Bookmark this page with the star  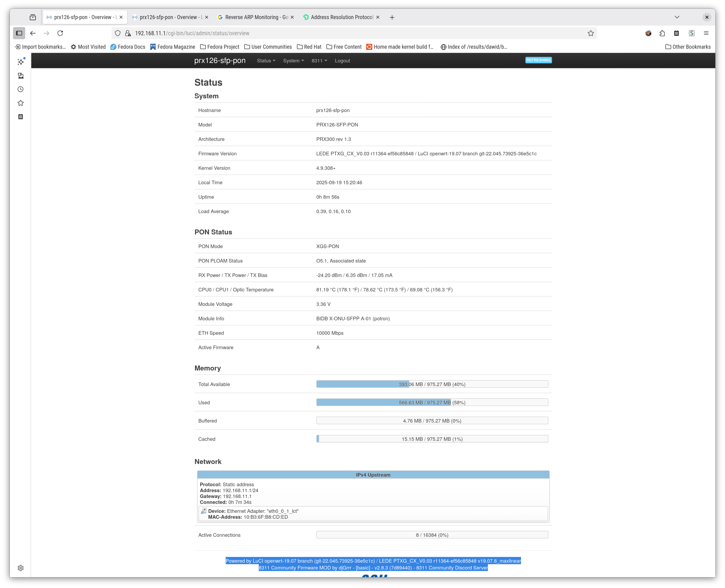pyautogui.click(x=591, y=33)
